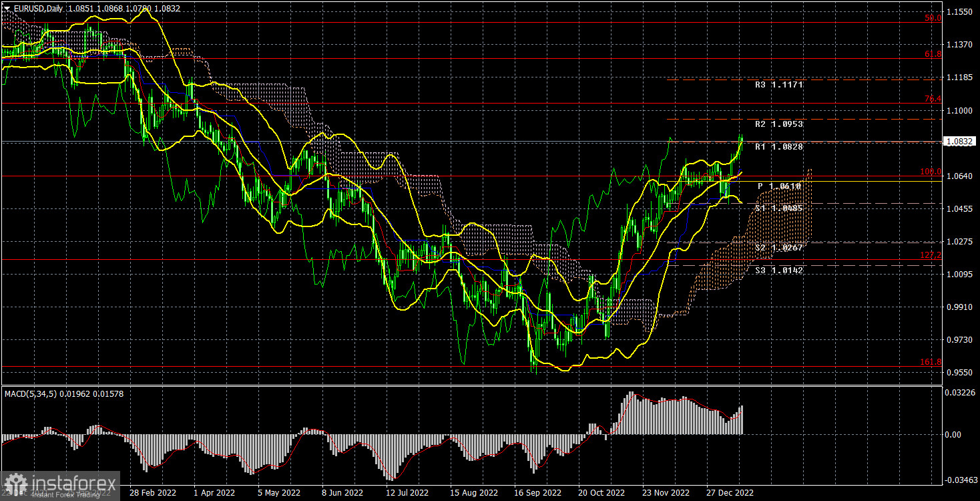Screen dimensions: 980x501
Task: Click the triangle arrow before EURUSD,Daily
Action: coord(7,9)
